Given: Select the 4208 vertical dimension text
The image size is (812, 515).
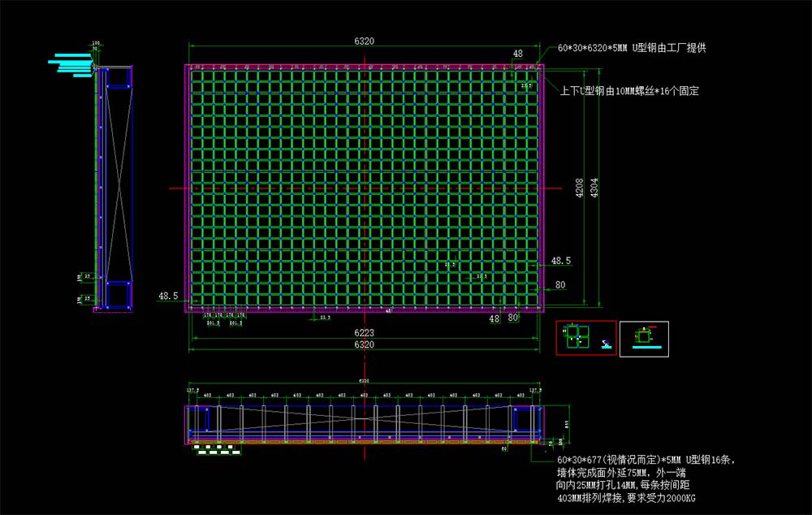Looking at the screenshot, I should 580,188.
